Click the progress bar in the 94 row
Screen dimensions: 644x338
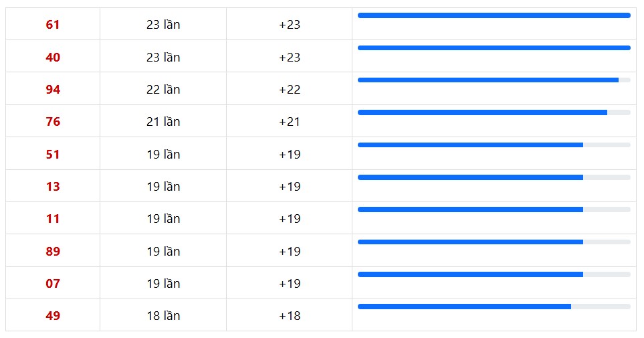494,80
